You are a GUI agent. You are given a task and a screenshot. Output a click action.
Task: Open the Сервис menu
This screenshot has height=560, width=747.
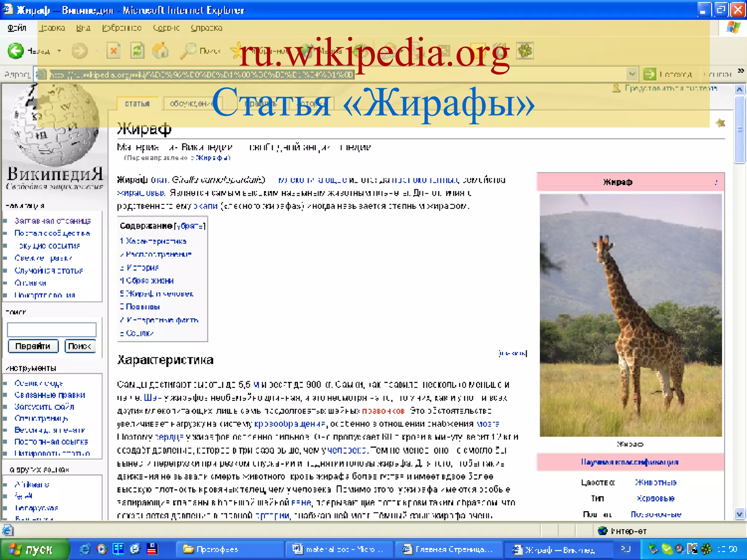coord(166,28)
